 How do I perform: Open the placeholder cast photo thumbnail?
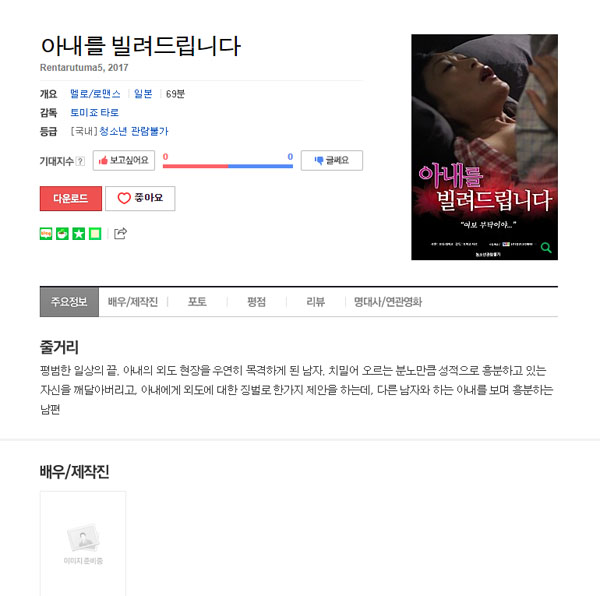pyautogui.click(x=83, y=543)
